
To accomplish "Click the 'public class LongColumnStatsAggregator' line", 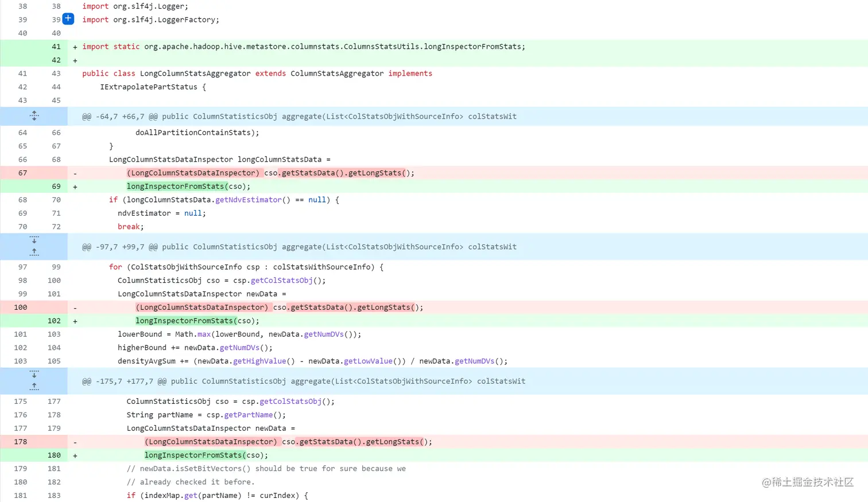I will [257, 73].
